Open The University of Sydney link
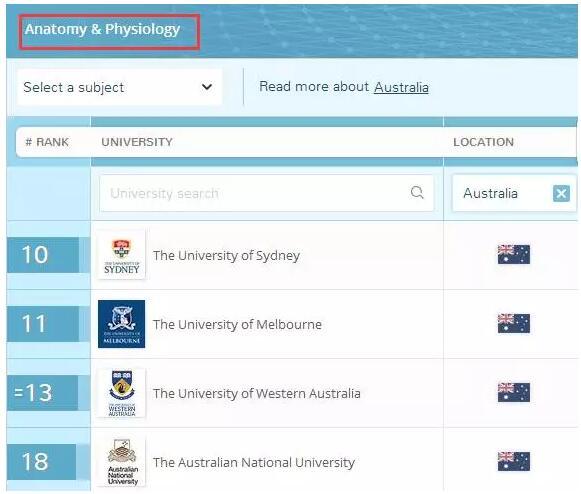 coord(226,255)
